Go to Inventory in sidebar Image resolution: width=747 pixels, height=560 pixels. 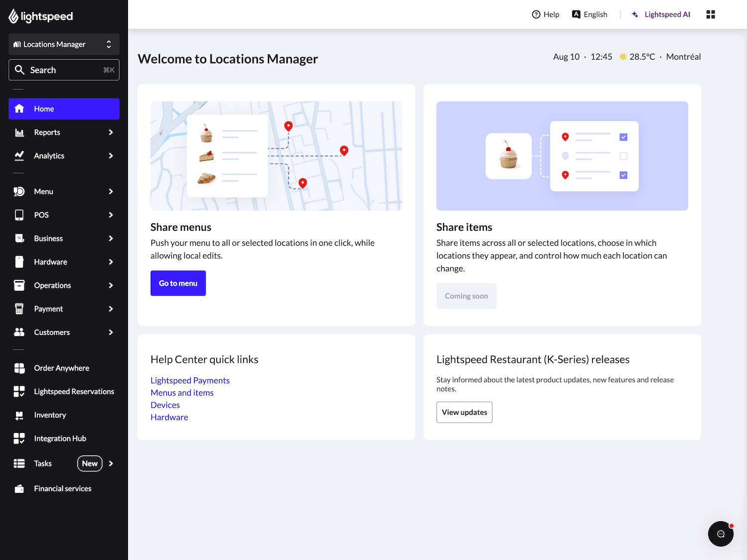[x=64, y=415]
